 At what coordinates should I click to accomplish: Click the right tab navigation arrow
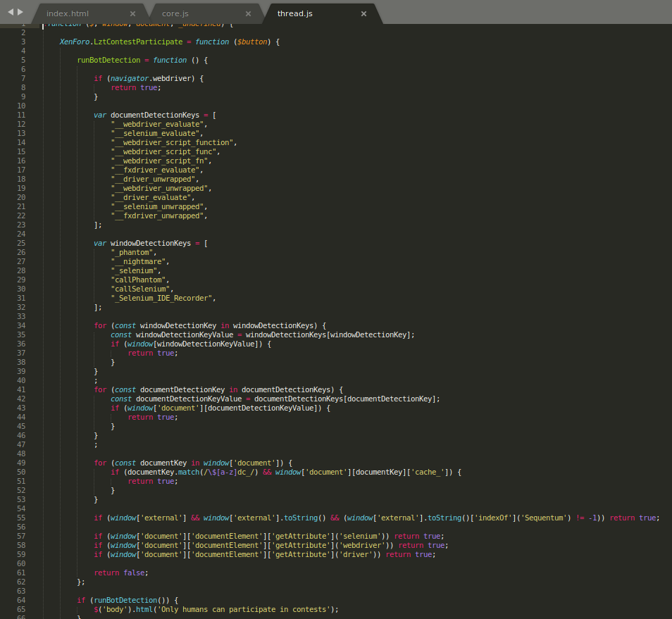point(20,12)
